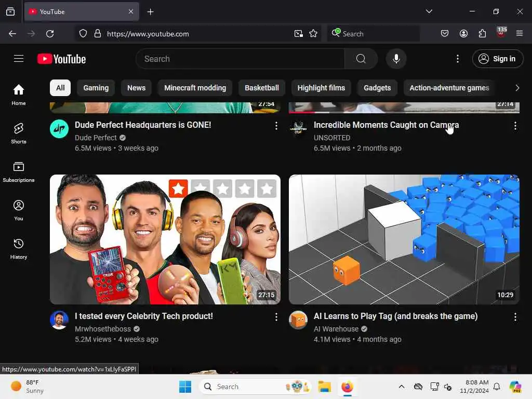The height and width of the screenshot is (399, 532).
Task: Select the Action-adventure games chip
Action: 449,88
